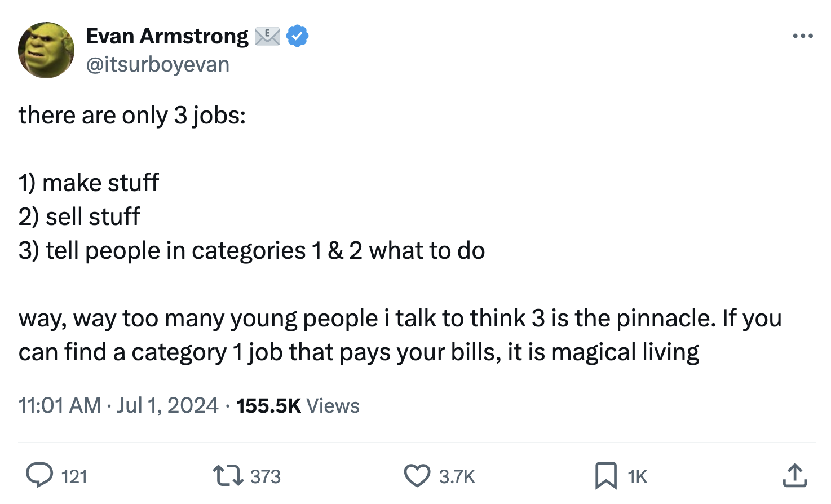The height and width of the screenshot is (504, 831).
Task: Click the 1K bookmarks count
Action: [x=637, y=477]
